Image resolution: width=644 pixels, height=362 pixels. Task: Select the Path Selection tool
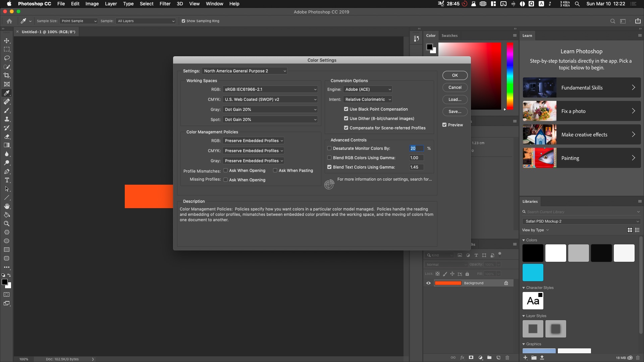pyautogui.click(x=7, y=189)
